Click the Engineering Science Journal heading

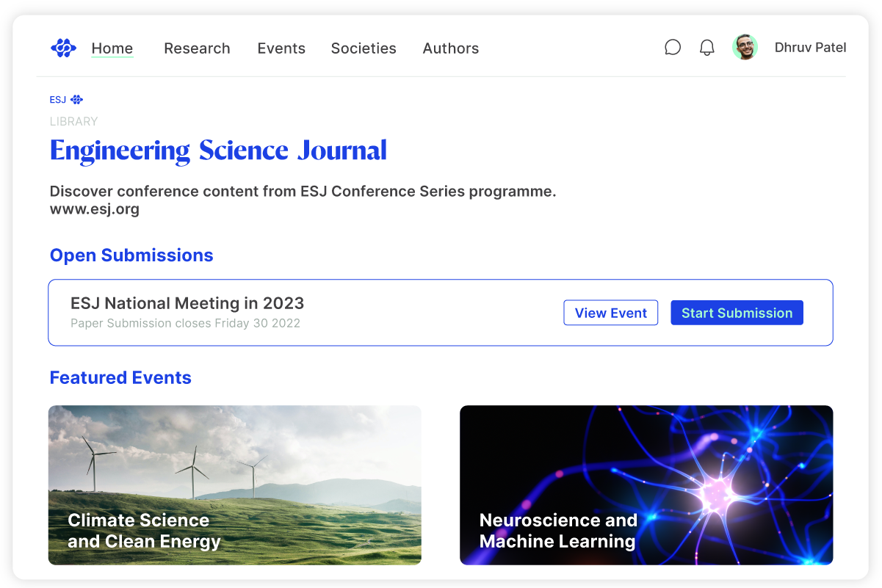pyautogui.click(x=218, y=150)
